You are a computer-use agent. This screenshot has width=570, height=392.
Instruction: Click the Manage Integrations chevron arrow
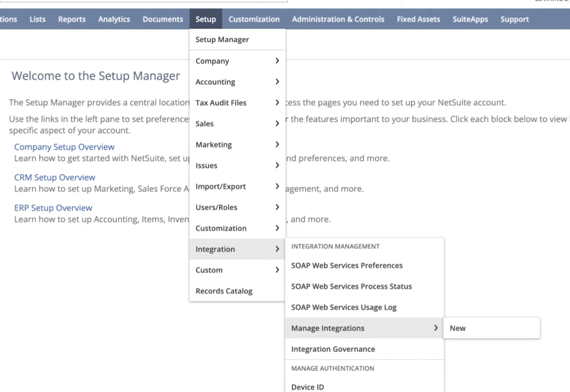(x=435, y=328)
